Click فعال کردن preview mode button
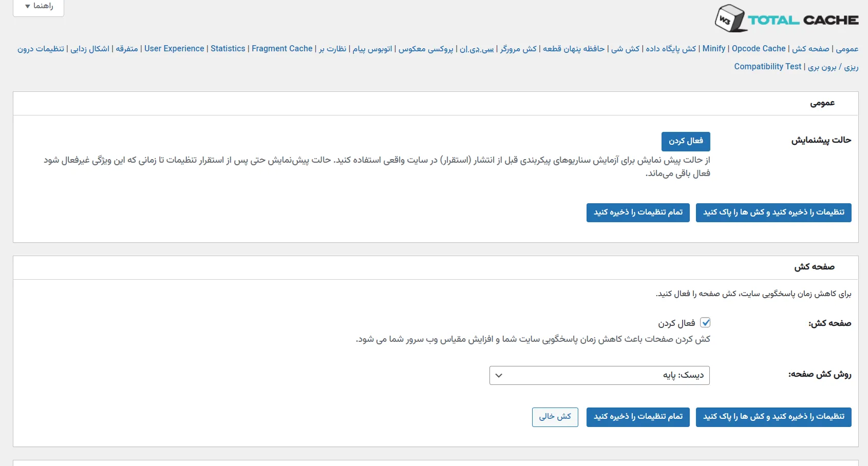Image resolution: width=868 pixels, height=466 pixels. 686,141
